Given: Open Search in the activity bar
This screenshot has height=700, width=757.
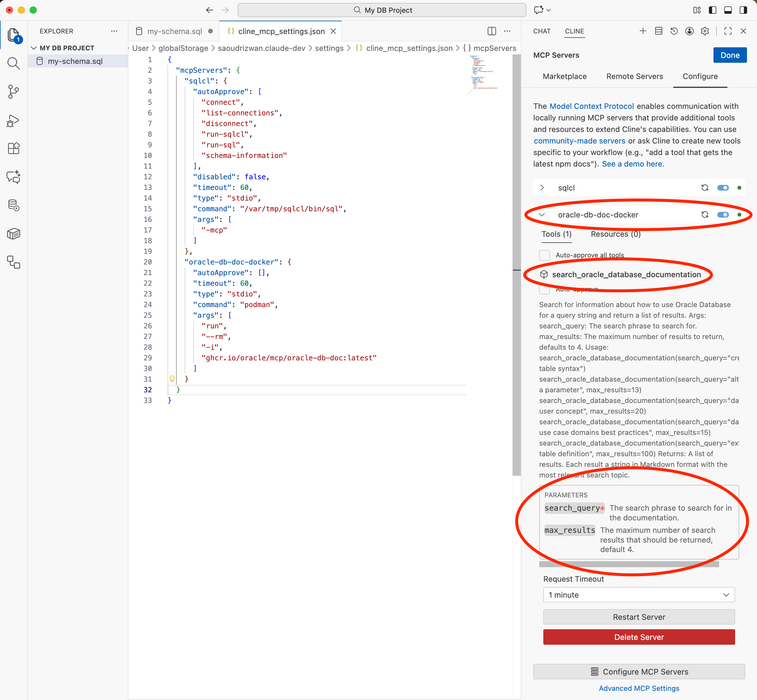Looking at the screenshot, I should pos(13,63).
